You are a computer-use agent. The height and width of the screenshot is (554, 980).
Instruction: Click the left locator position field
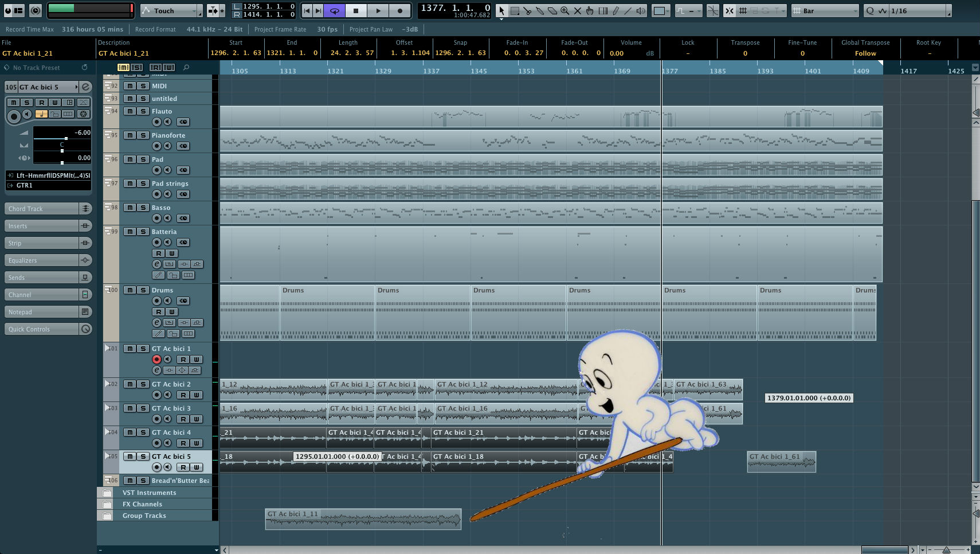pos(268,6)
